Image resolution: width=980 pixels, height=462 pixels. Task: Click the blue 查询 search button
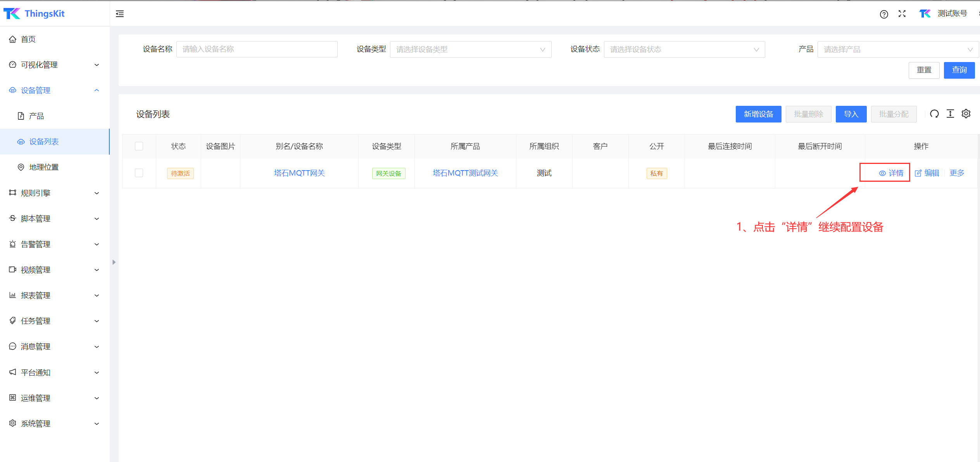959,70
